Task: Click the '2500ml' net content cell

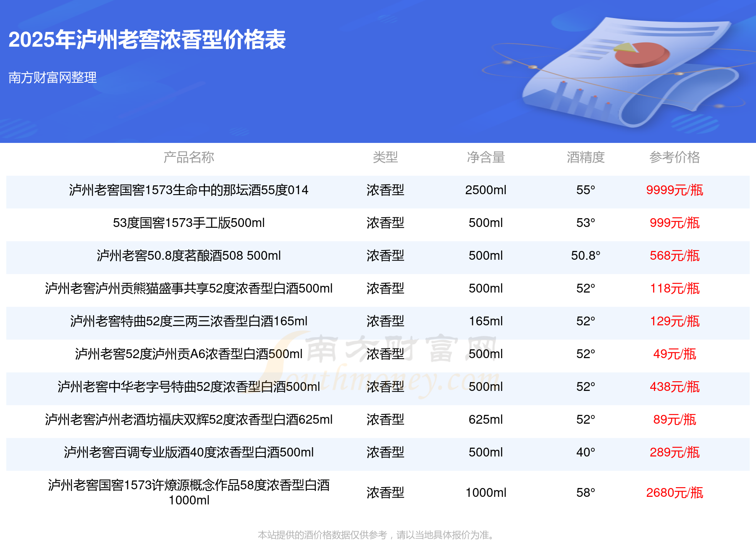Action: pos(486,190)
